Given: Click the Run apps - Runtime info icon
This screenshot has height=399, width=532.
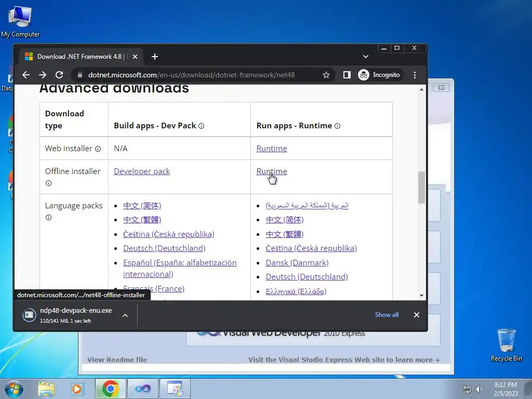Looking at the screenshot, I should click(x=337, y=126).
